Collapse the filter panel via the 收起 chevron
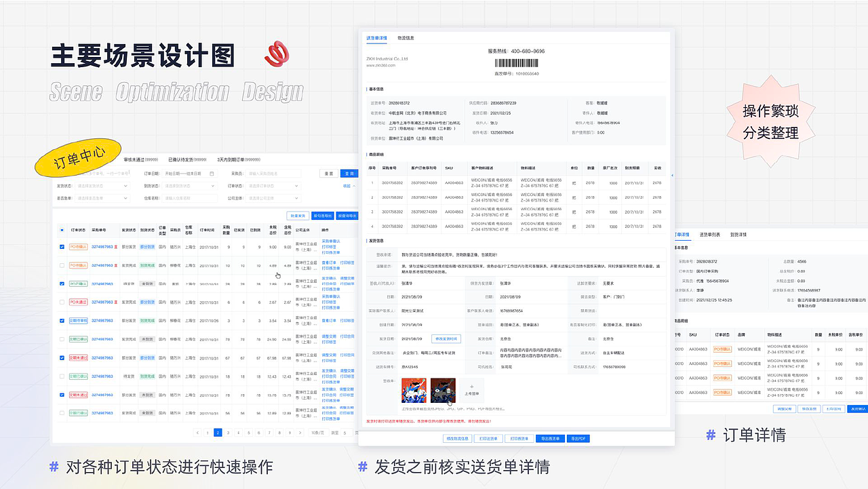 click(x=352, y=186)
